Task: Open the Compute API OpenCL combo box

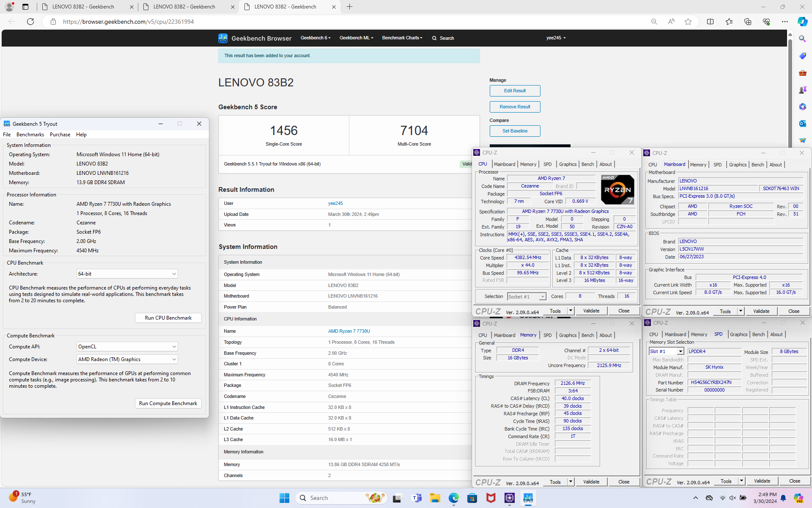Action: (127, 347)
